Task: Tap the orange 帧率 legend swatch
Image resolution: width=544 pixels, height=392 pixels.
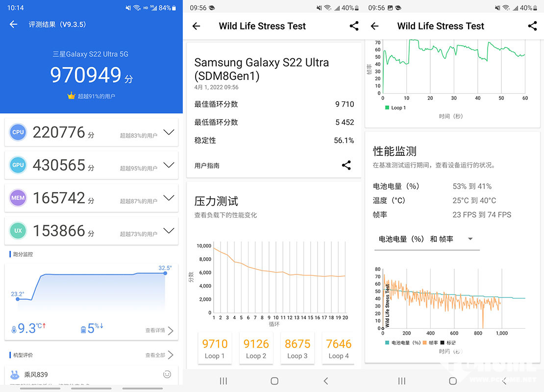Action: click(x=424, y=343)
